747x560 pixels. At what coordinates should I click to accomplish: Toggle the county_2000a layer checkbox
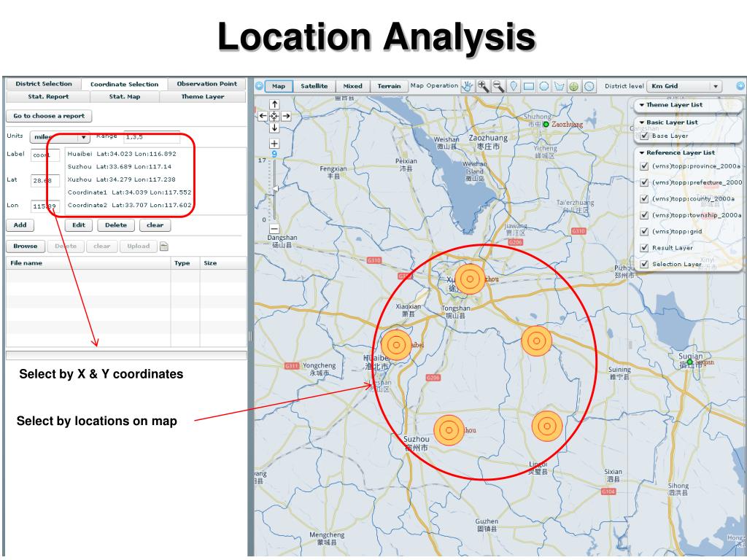645,198
